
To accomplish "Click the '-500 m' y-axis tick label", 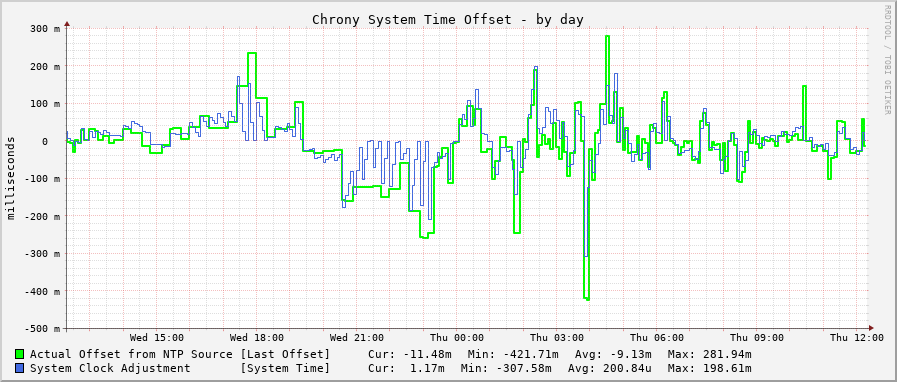I will [42, 329].
